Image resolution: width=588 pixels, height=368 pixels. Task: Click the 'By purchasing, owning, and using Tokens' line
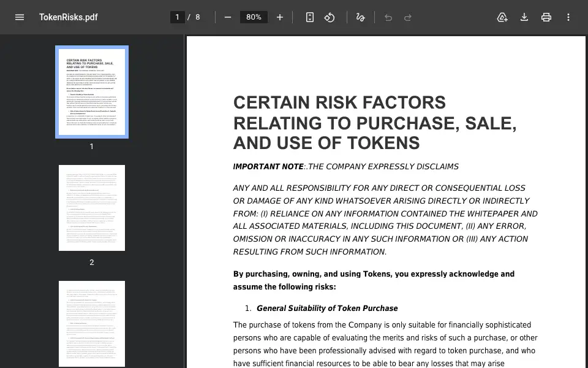(x=374, y=274)
